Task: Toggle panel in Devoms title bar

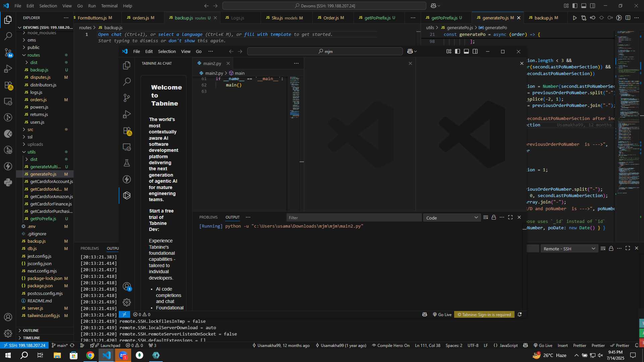Action: (584, 6)
